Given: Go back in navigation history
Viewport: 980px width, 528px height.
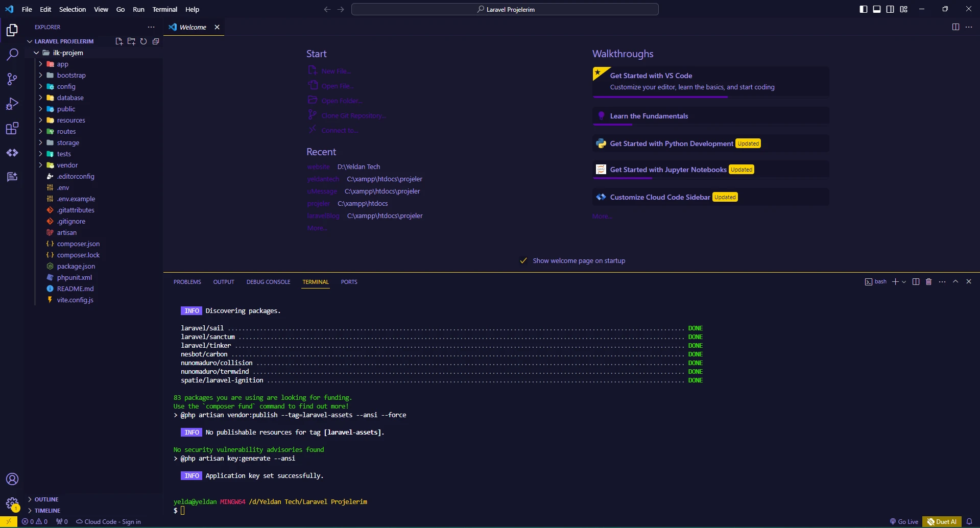Looking at the screenshot, I should (x=327, y=9).
